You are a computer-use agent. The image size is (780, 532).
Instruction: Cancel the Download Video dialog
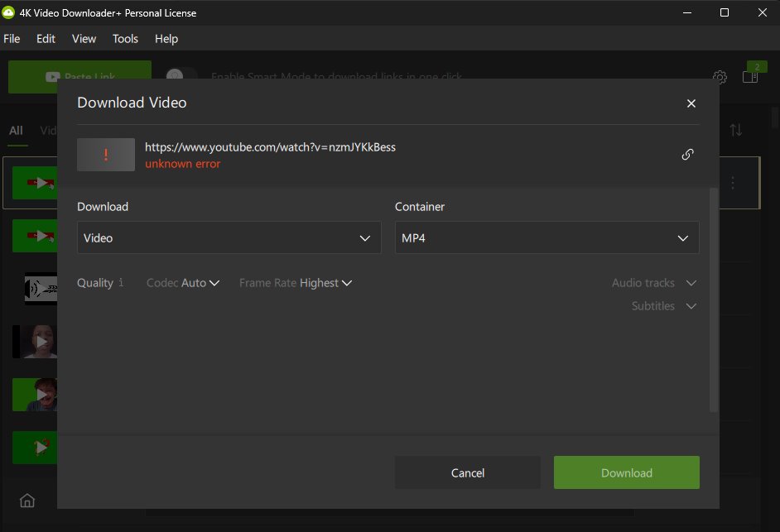coord(467,472)
